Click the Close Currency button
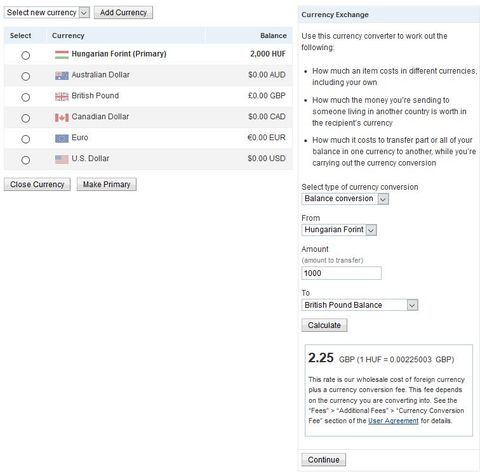 coord(37,184)
